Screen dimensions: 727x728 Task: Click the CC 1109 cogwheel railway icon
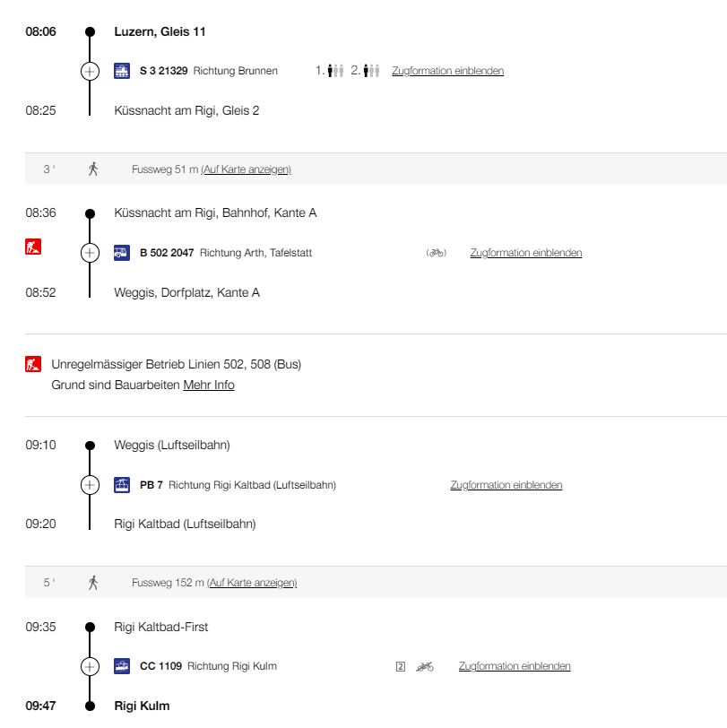(x=120, y=666)
